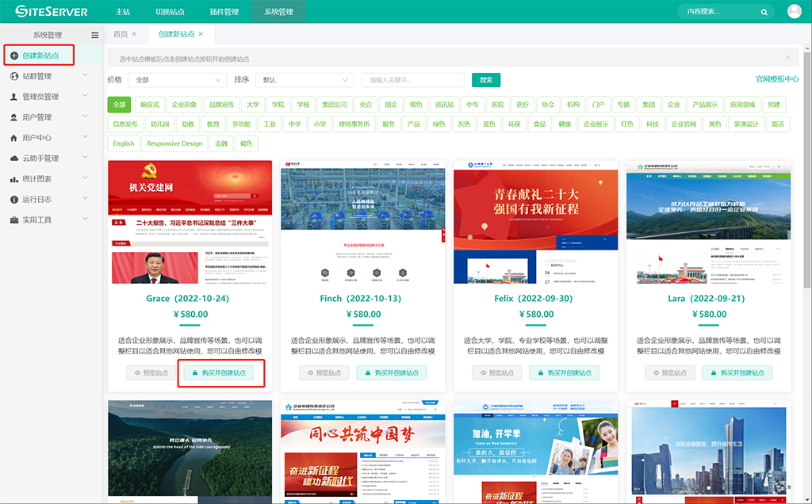Click the 云助手管理 cloud icon
Screen dimensions: 812x504
15,158
